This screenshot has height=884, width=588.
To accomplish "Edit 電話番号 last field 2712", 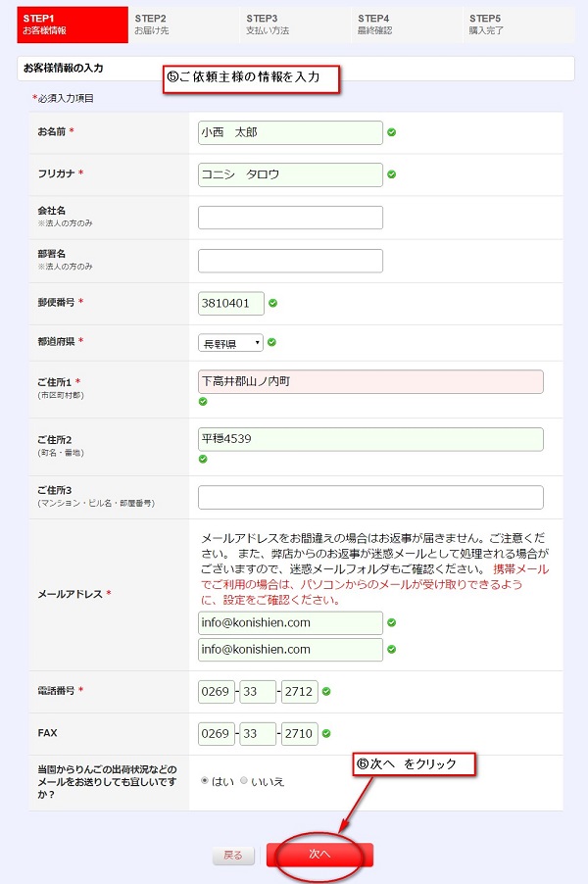I will (299, 692).
